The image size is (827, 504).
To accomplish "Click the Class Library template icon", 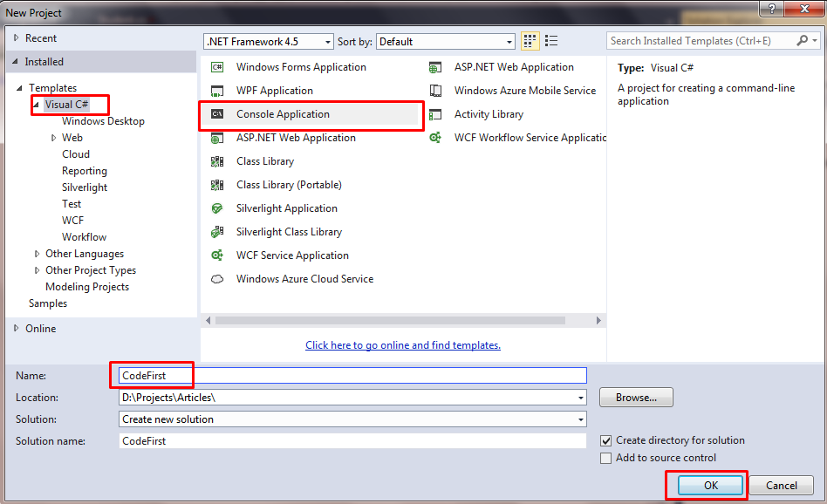I will point(217,161).
